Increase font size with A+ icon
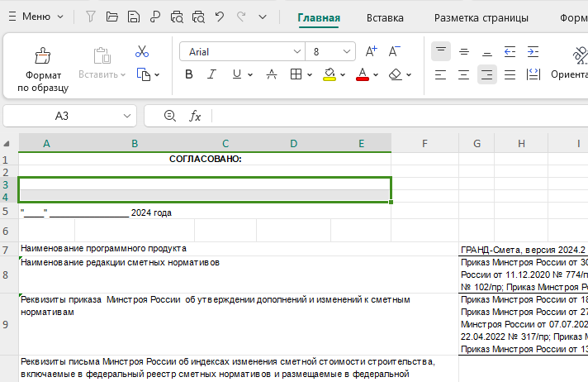 point(372,51)
